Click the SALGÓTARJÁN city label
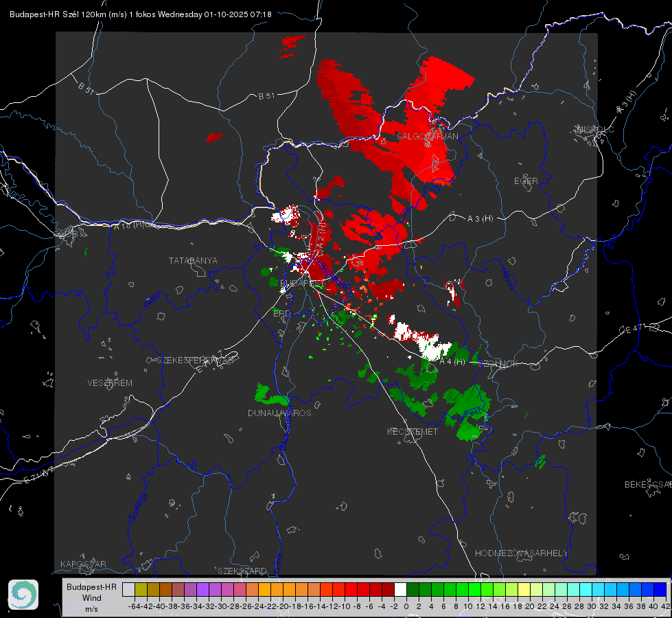The height and width of the screenshot is (618, 672). (x=427, y=137)
